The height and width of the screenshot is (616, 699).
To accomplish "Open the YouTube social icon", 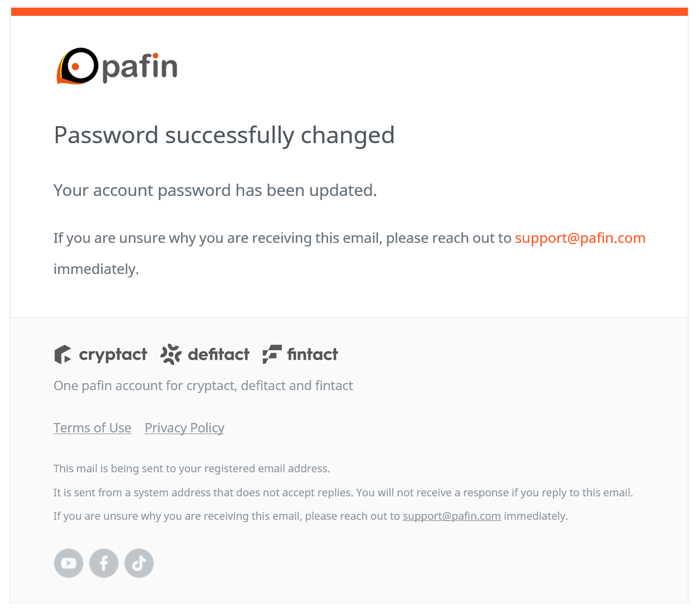I will point(69,563).
